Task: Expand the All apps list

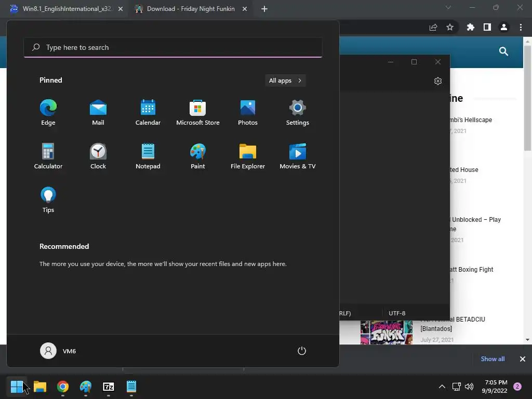Action: tap(285, 81)
